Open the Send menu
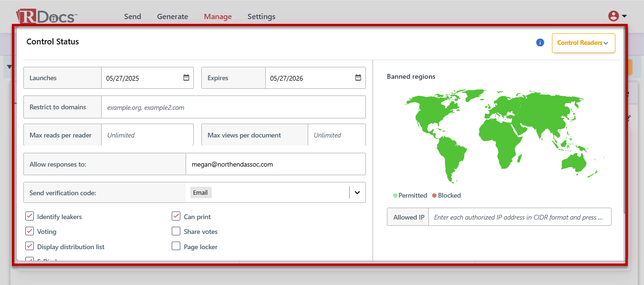Image resolution: width=644 pixels, height=285 pixels. coord(133,16)
